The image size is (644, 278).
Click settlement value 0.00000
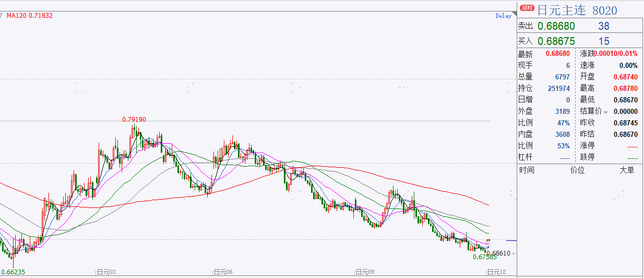626,111
